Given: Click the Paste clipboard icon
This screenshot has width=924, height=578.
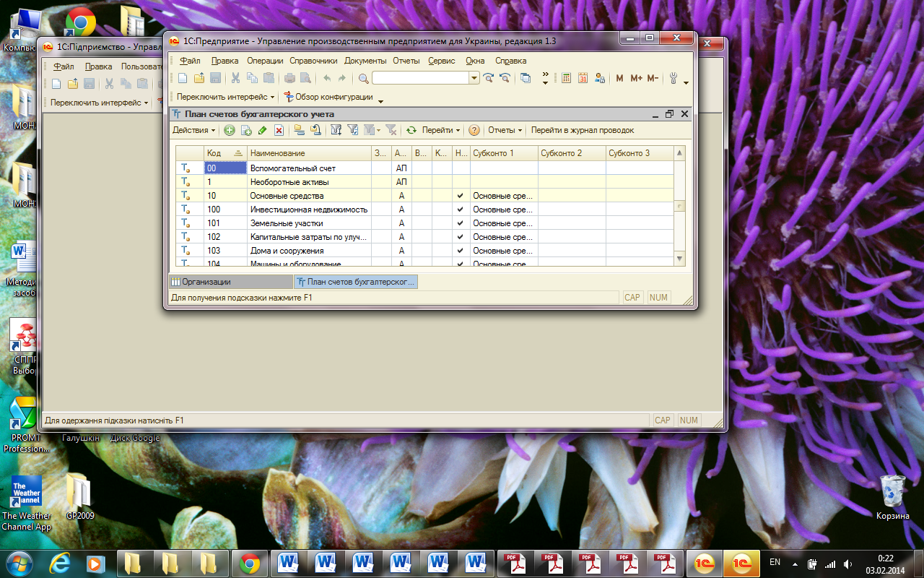Looking at the screenshot, I should pyautogui.click(x=269, y=78).
